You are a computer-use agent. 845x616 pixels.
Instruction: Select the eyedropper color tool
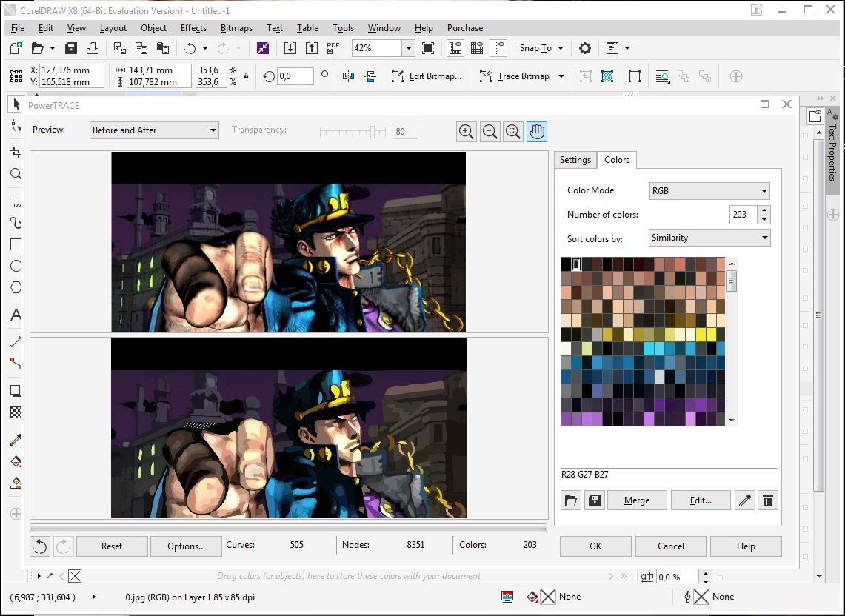pos(745,500)
